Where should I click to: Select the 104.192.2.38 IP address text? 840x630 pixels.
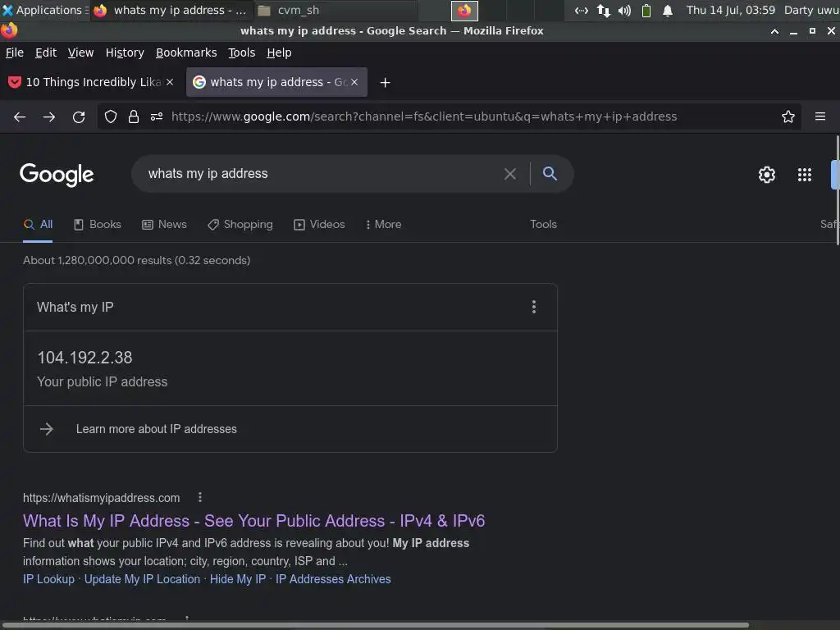pyautogui.click(x=84, y=358)
